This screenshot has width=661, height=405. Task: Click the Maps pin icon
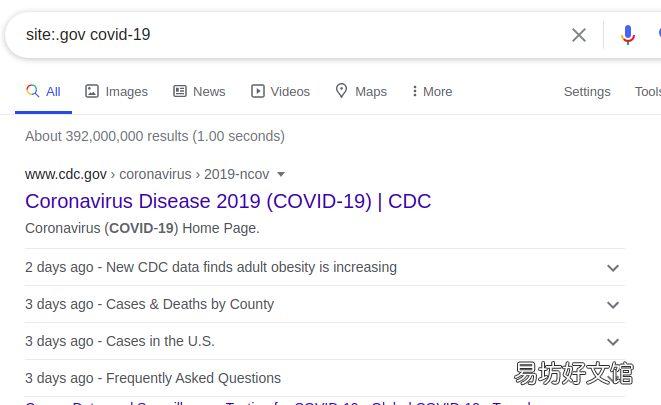(341, 91)
